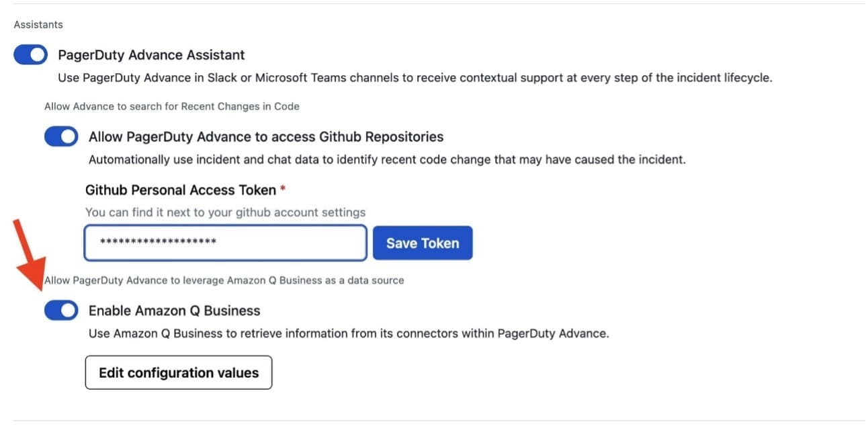Viewport: 868px width, 441px height.
Task: Click the Amazon Q Business data source description text
Action: pos(224,280)
